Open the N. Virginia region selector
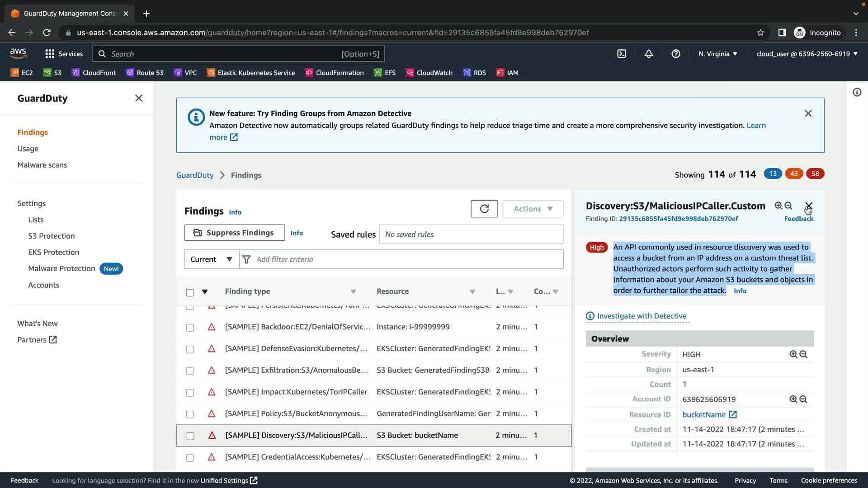 717,54
